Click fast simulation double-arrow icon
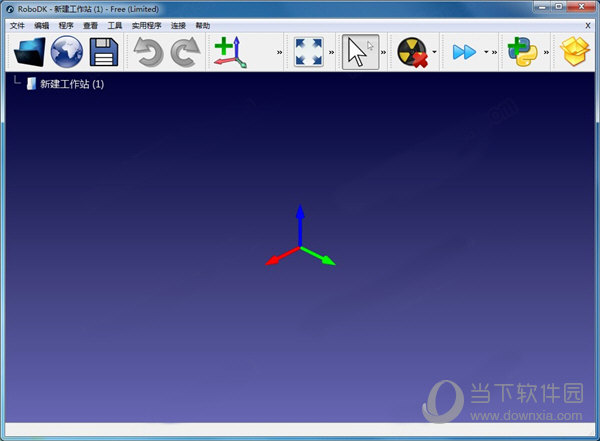Viewport: 600px width, 441px height. [464, 52]
